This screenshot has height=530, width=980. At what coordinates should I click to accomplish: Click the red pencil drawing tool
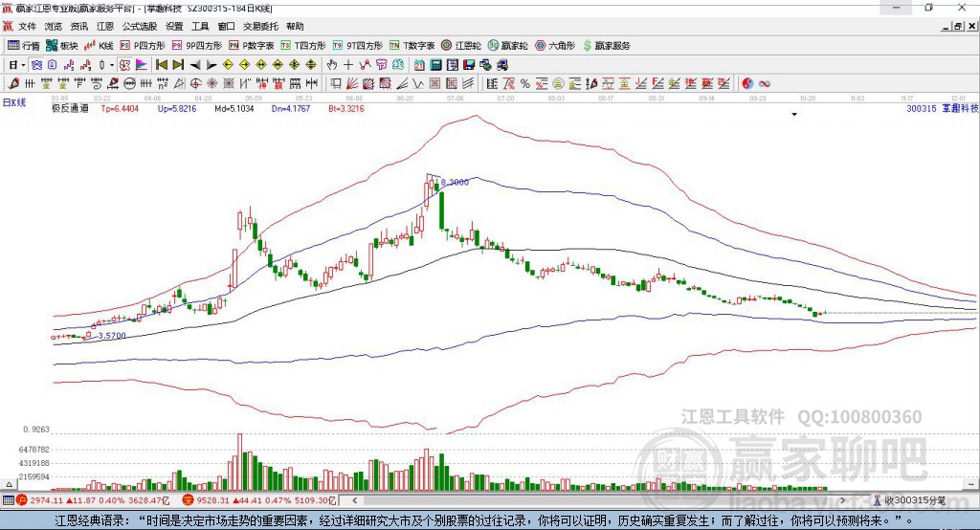coord(13,83)
